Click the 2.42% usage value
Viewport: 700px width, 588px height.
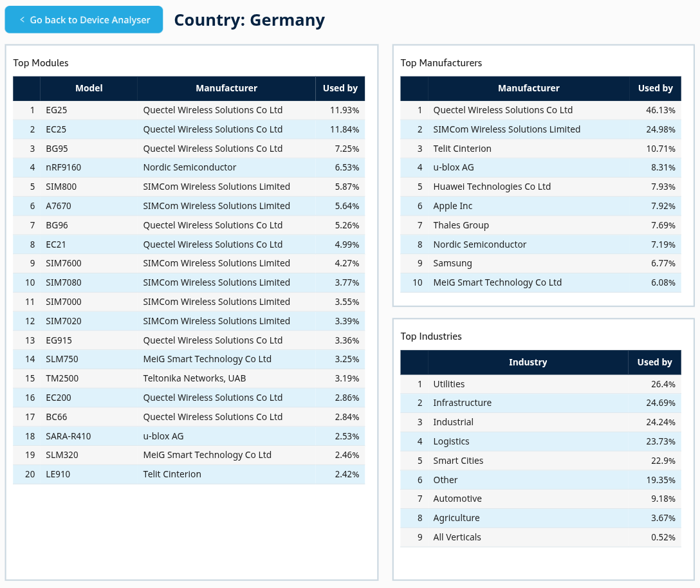coord(347,474)
